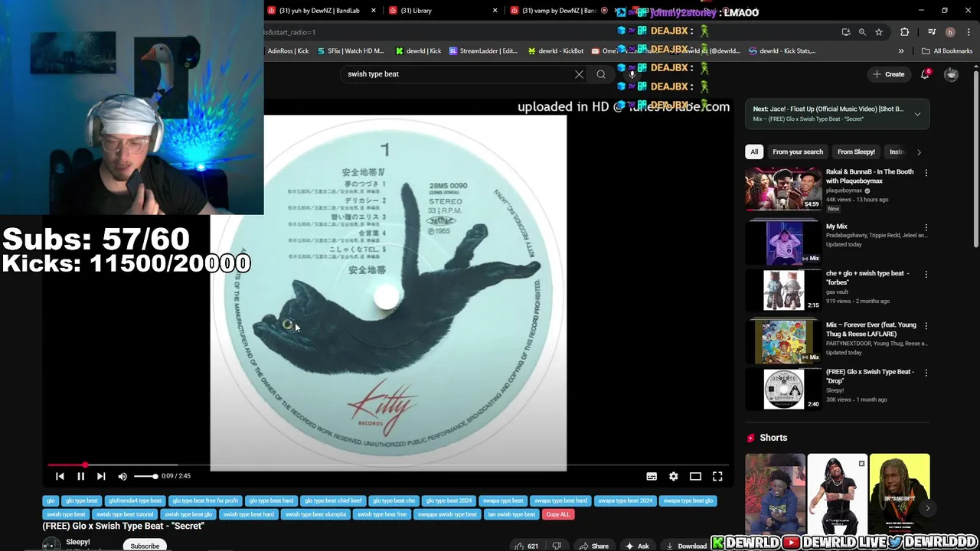Open the browser Extensions puzzle icon
Image resolution: width=980 pixels, height=551 pixels.
904,32
